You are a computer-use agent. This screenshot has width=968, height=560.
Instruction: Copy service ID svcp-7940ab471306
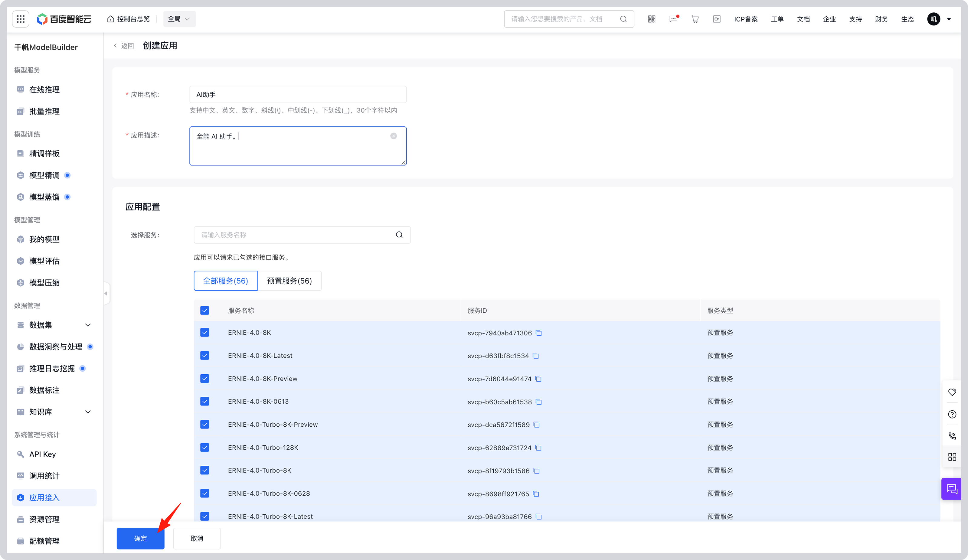tap(538, 333)
